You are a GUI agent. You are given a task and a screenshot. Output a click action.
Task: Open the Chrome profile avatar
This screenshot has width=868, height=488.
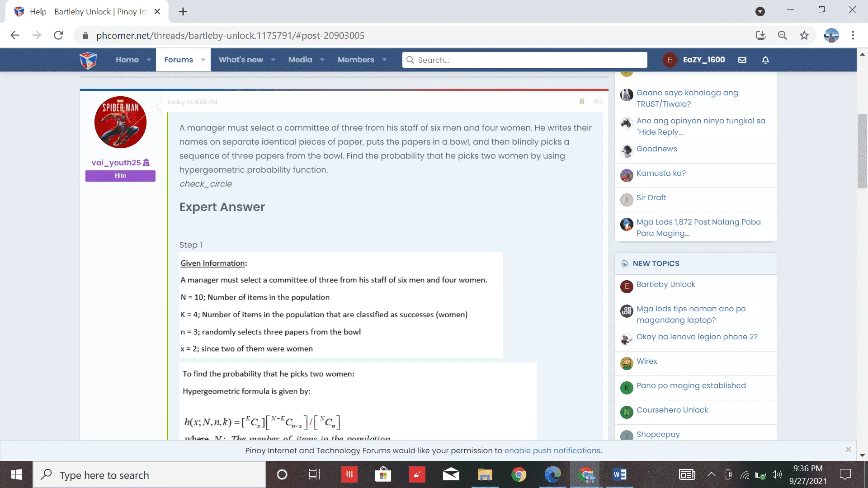tap(831, 35)
